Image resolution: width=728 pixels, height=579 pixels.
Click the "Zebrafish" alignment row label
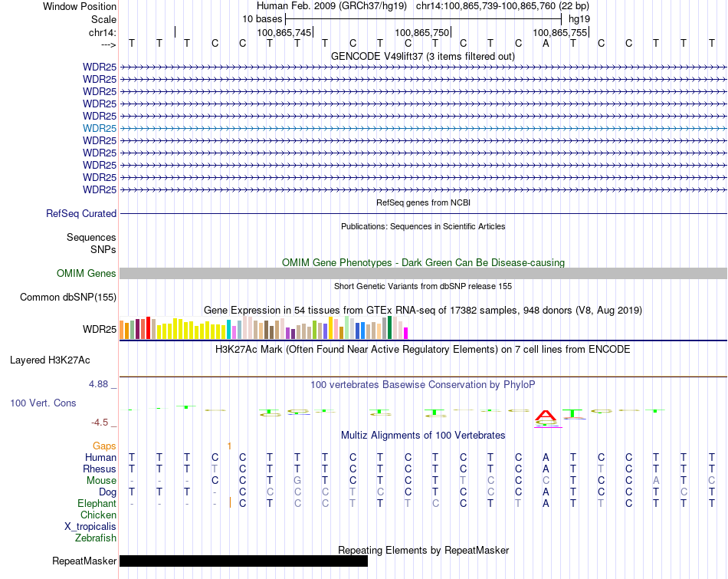tap(96, 538)
